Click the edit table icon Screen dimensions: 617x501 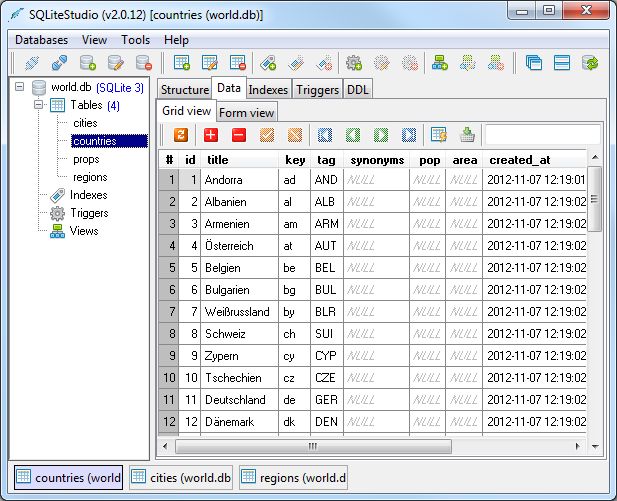click(210, 63)
